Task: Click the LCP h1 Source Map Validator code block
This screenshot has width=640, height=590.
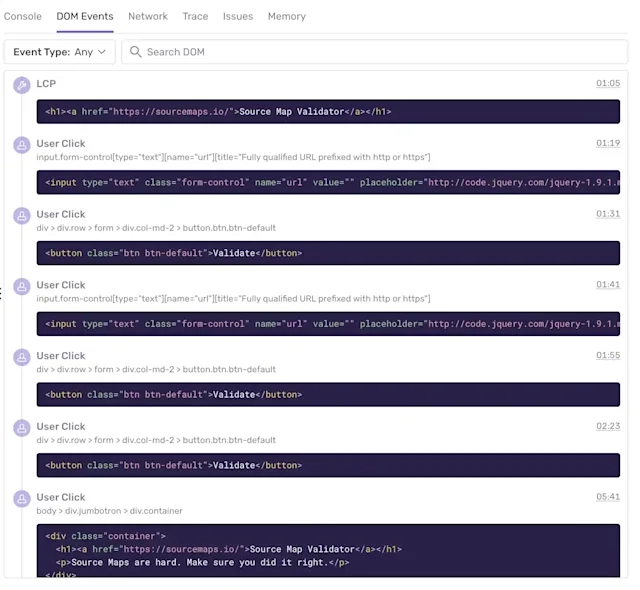Action: (328, 111)
